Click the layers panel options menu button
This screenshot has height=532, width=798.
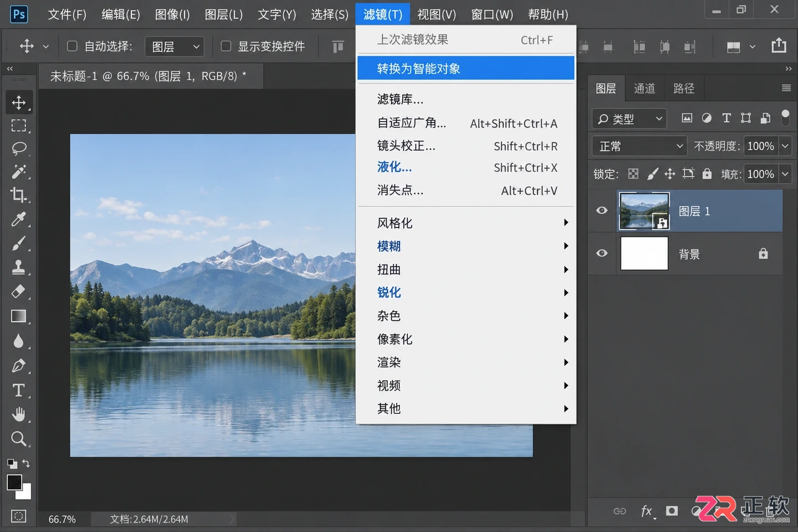click(786, 88)
